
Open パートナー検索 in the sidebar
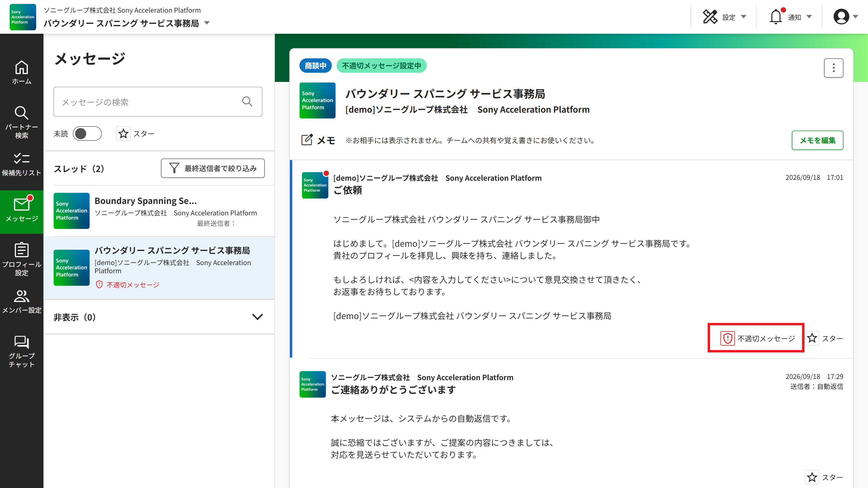pyautogui.click(x=22, y=122)
